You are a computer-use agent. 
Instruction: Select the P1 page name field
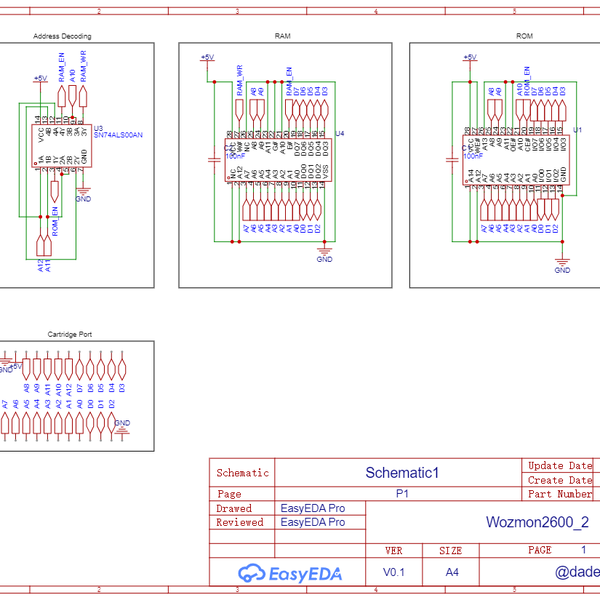[402, 494]
